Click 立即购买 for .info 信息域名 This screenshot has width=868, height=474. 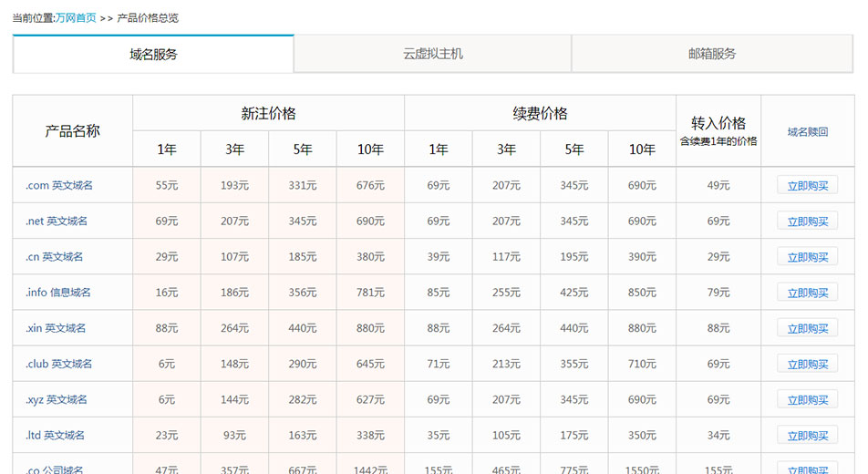pyautogui.click(x=807, y=293)
